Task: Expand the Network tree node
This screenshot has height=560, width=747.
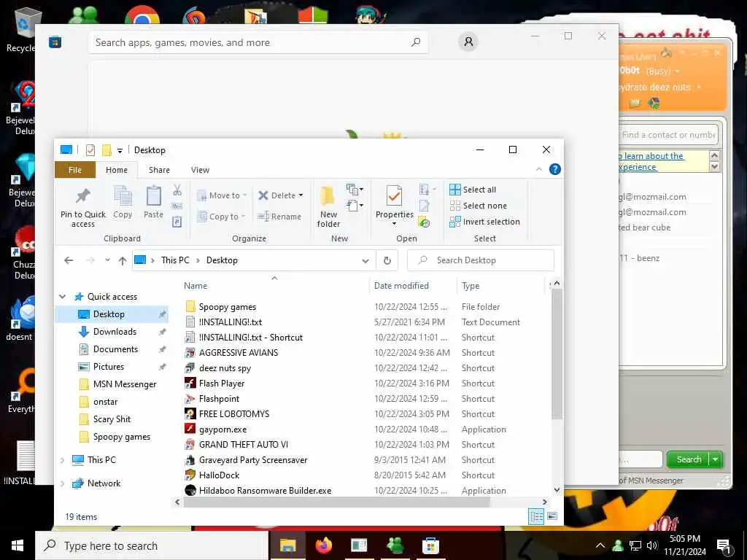Action: (x=63, y=483)
